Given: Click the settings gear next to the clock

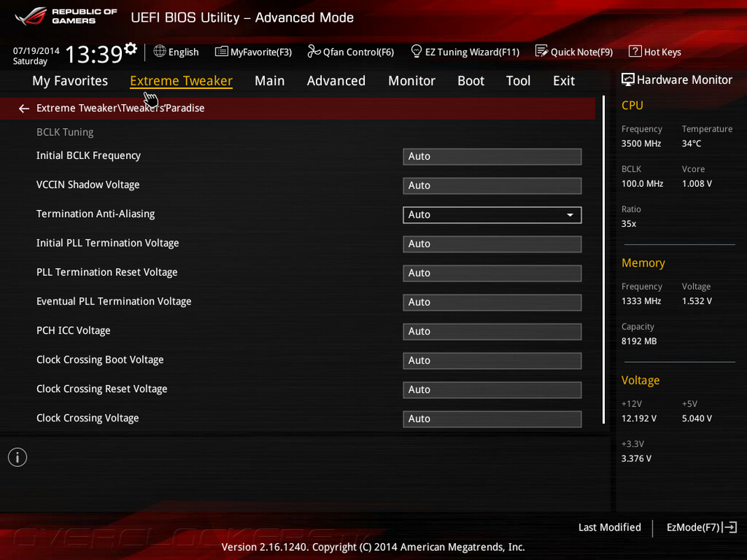Looking at the screenshot, I should [130, 48].
